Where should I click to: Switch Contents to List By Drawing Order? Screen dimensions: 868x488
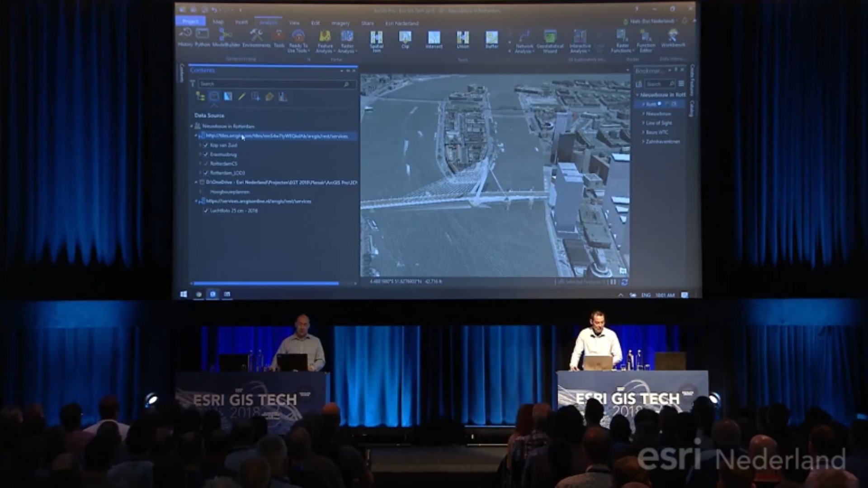pyautogui.click(x=200, y=97)
